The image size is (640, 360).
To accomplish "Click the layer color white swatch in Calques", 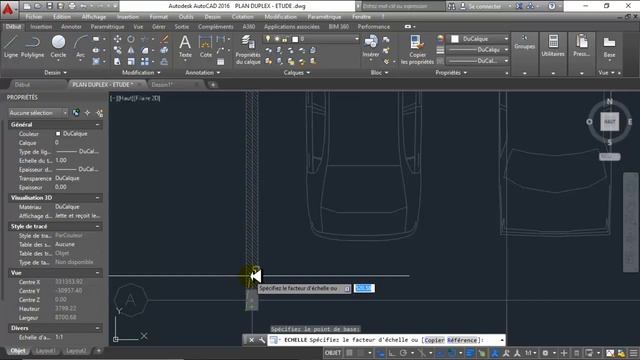I will click(295, 39).
